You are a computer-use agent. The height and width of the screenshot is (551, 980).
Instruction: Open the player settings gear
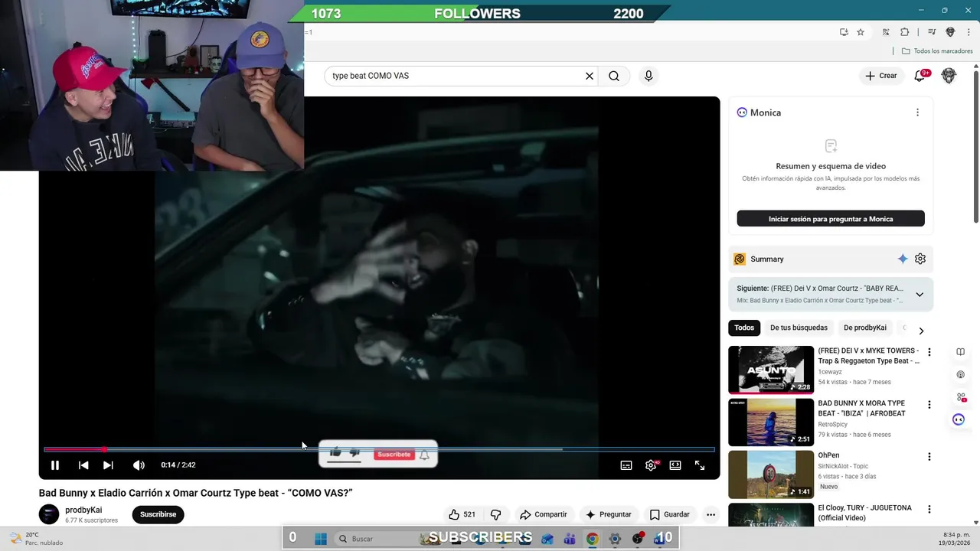(651, 465)
